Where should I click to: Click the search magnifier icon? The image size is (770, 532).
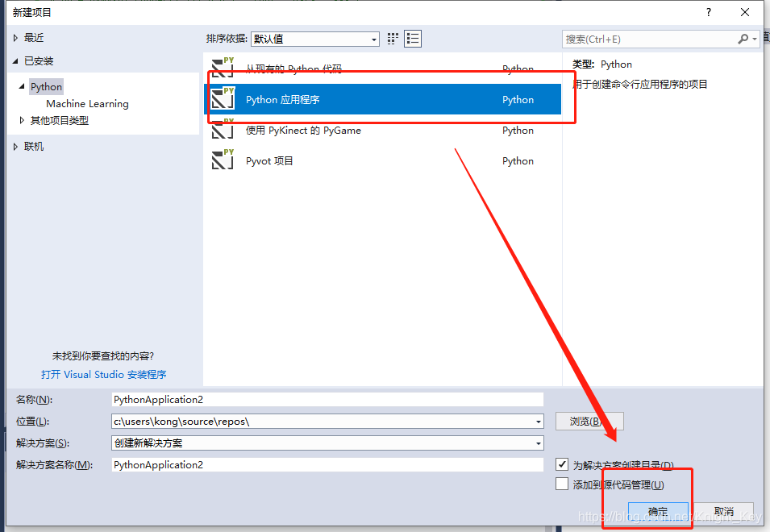(x=743, y=39)
